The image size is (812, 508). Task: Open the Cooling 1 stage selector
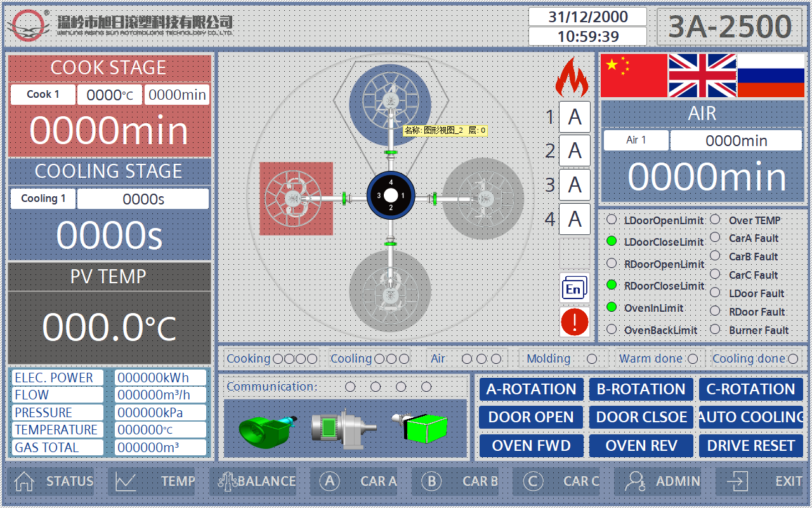click(43, 199)
